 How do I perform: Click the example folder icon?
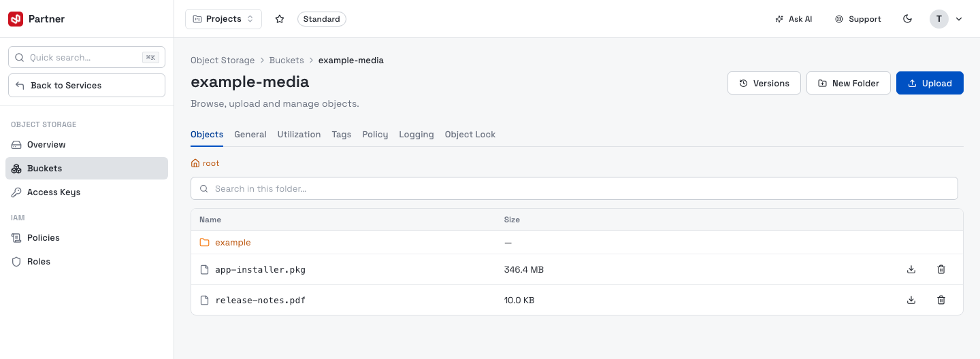[x=204, y=243]
